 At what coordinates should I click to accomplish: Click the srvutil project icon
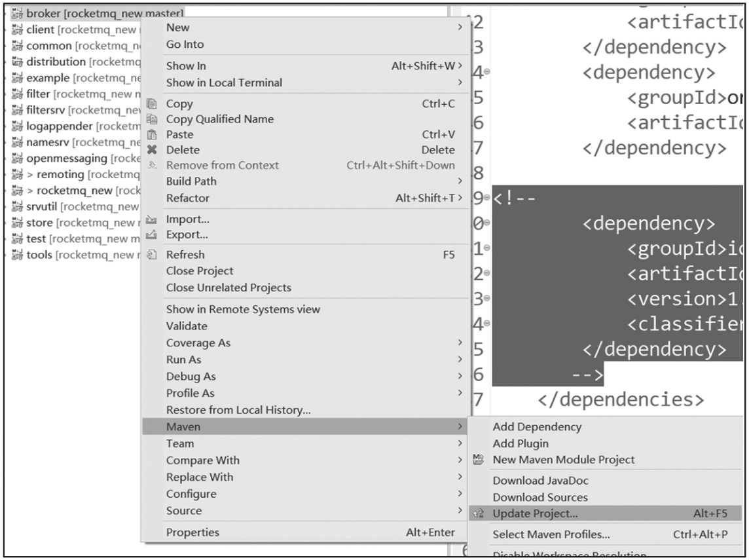click(17, 206)
